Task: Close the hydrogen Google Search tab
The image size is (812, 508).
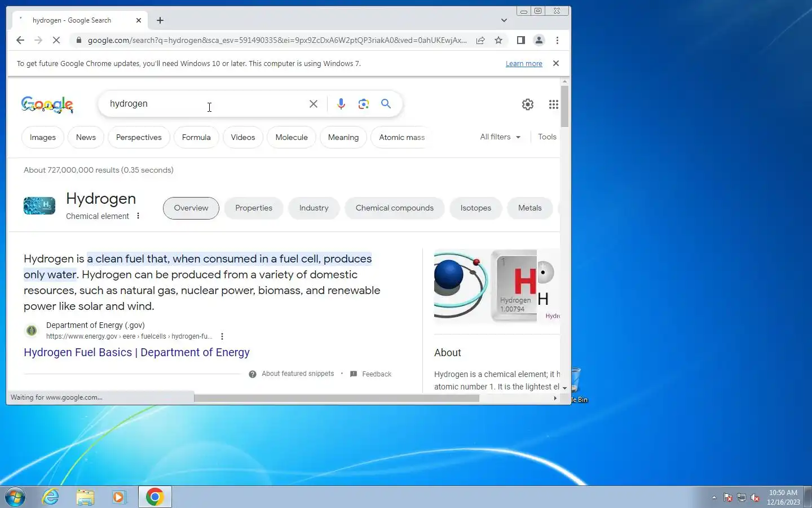Action: click(139, 20)
